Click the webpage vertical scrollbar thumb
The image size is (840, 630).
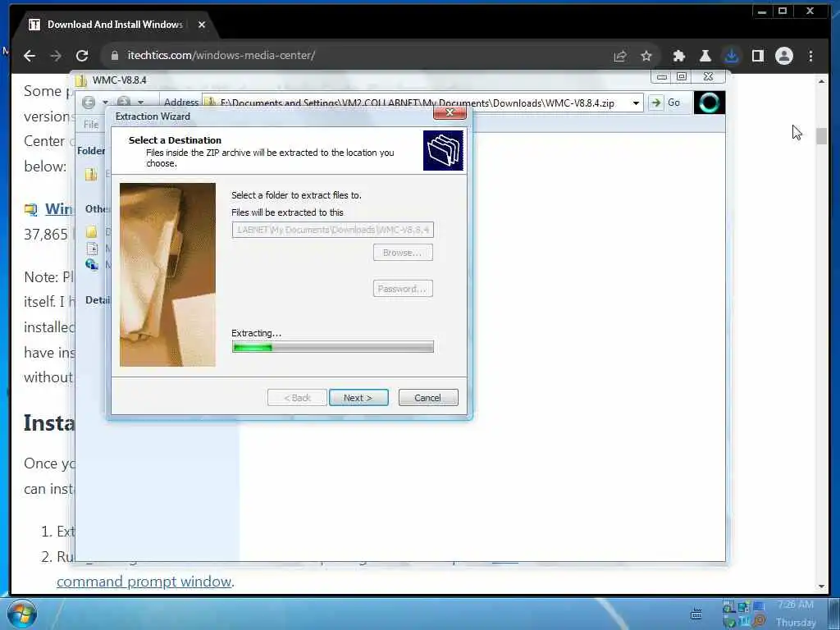tap(821, 136)
